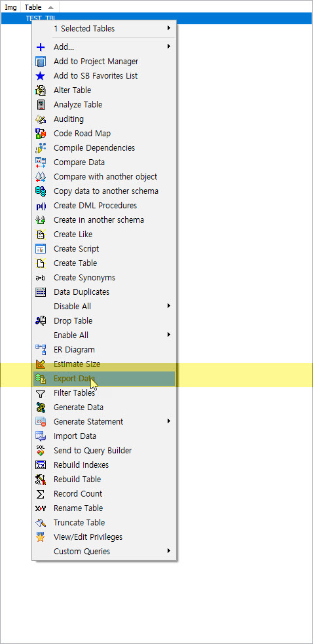Open the Custom Queries menu entry
Screen dimensions: 313x644
[x=104, y=552]
